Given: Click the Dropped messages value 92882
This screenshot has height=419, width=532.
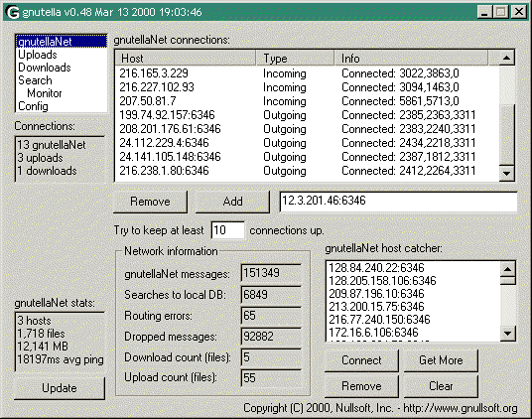Looking at the screenshot, I should click(271, 337).
